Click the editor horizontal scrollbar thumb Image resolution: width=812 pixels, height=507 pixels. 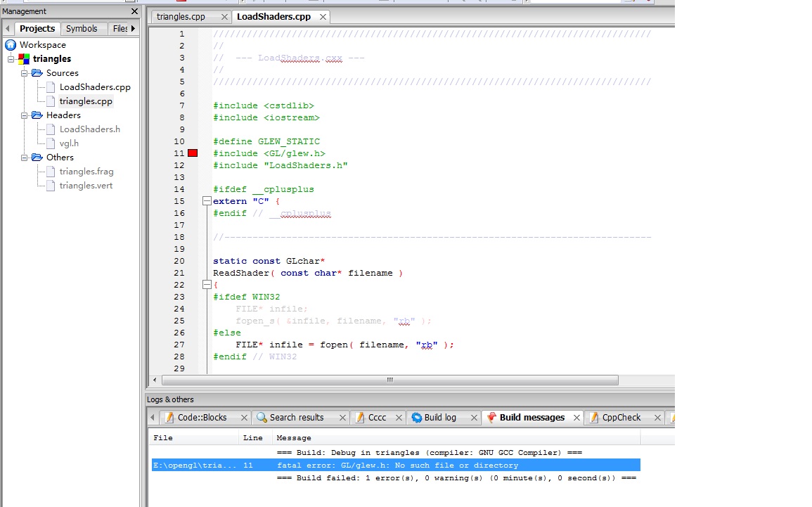[x=389, y=380]
